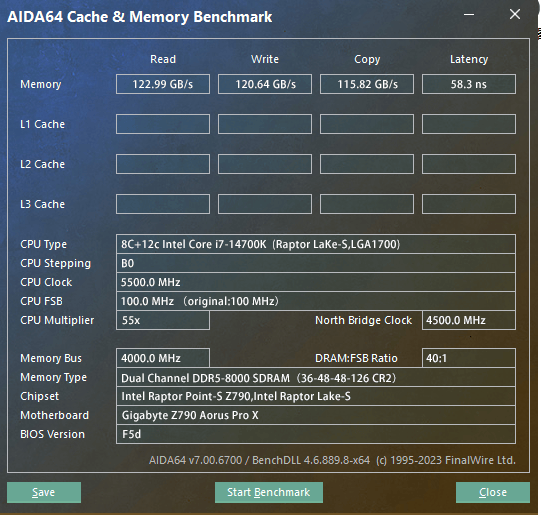Image resolution: width=541 pixels, height=515 pixels.
Task: Select the Memory Write result field
Action: 265,84
